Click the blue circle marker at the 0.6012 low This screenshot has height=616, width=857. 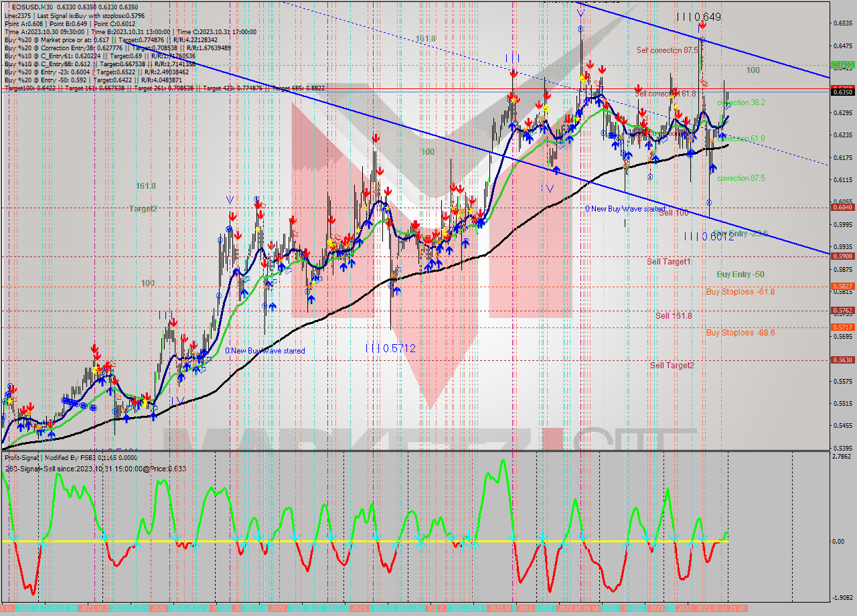point(709,202)
